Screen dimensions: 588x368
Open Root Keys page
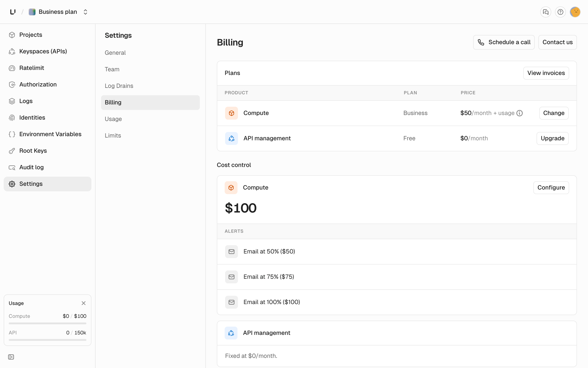tap(48, 151)
